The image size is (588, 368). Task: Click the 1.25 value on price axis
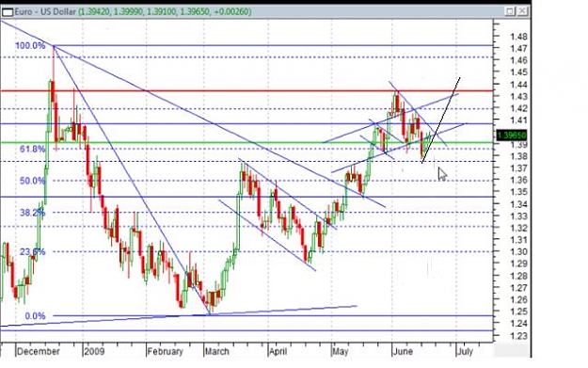point(518,312)
